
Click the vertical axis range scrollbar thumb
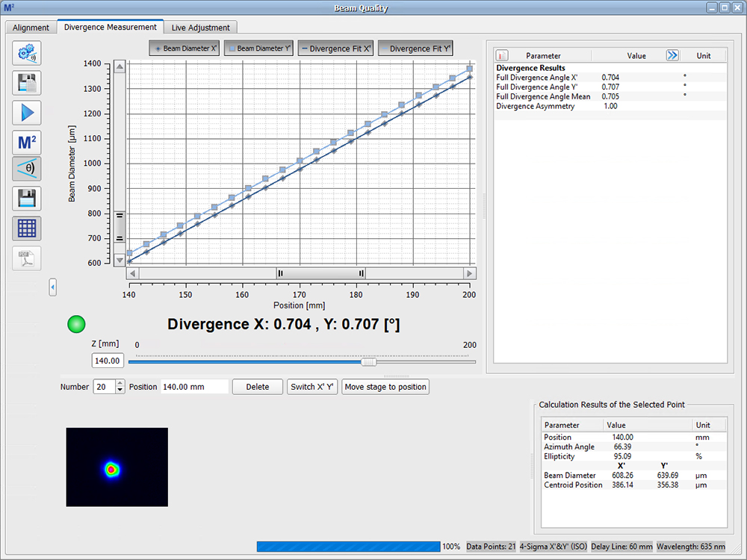(120, 227)
